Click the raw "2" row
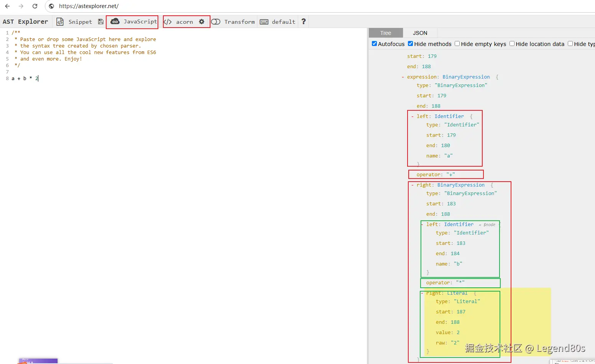Viewport: 595px width, 364px height. [x=447, y=343]
